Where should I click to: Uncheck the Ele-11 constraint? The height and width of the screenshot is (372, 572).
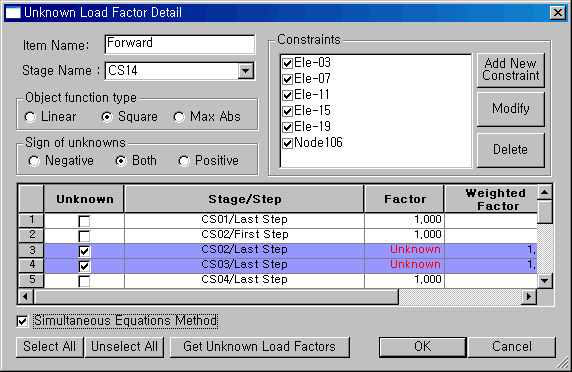click(x=287, y=95)
